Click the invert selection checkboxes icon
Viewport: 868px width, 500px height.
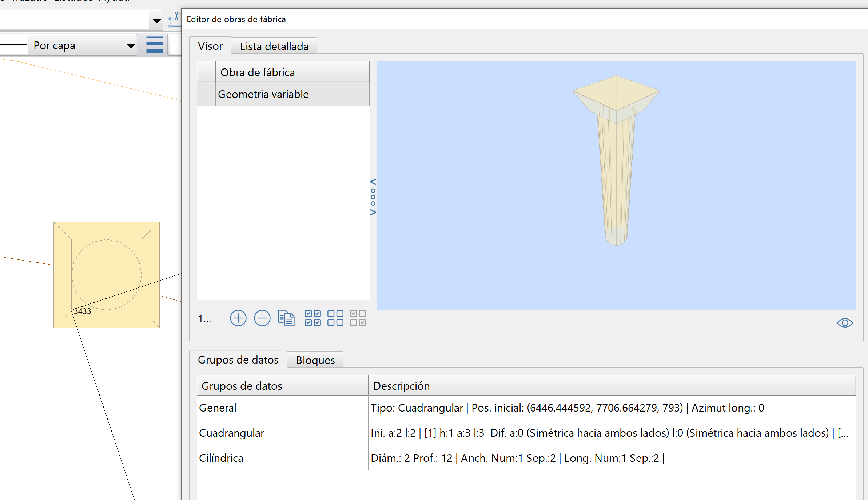[358, 318]
